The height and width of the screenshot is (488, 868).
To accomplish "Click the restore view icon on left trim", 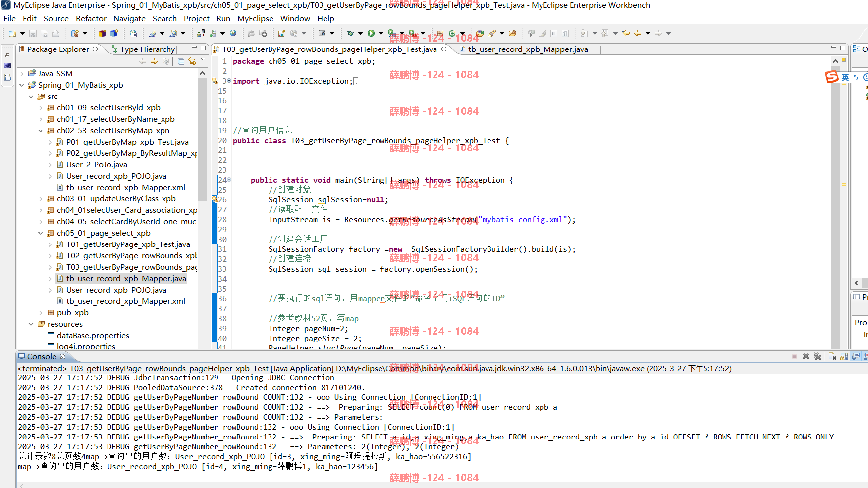I will tap(7, 55).
